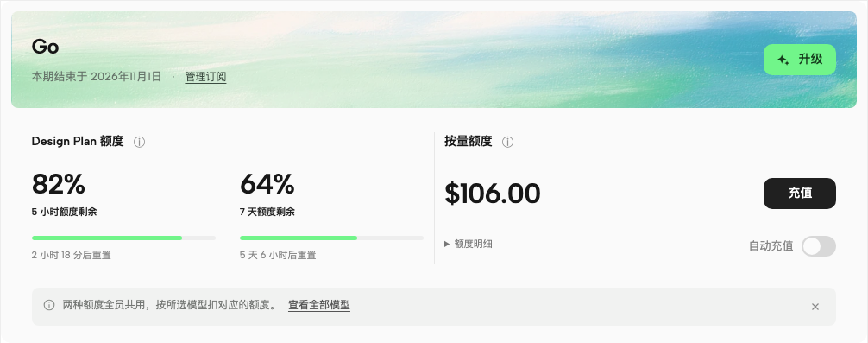Expand the 额度明细 section
868x343 pixels.
pos(469,244)
